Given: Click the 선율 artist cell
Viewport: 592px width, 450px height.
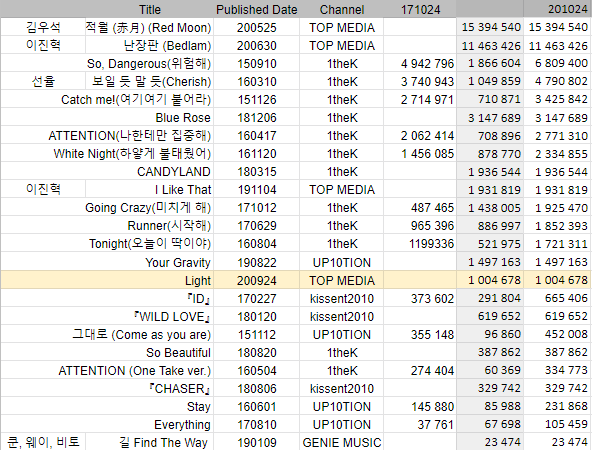Looking at the screenshot, I should pyautogui.click(x=43, y=81).
